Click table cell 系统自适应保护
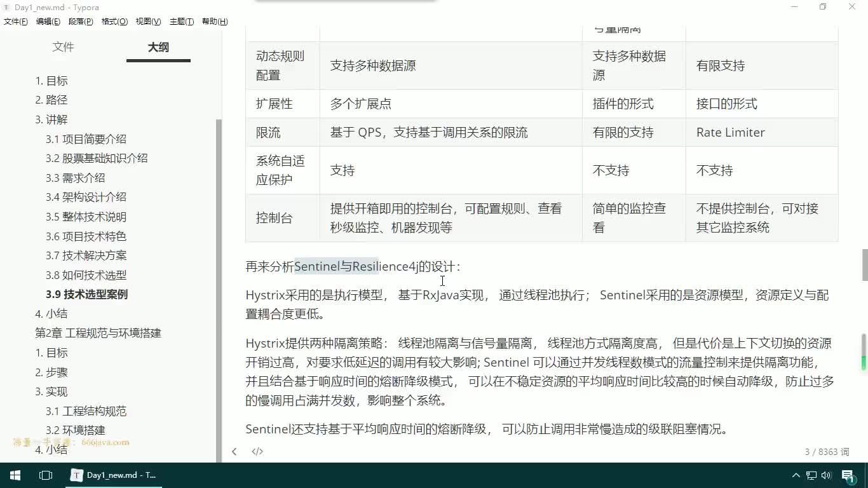This screenshot has width=868, height=488. 282,170
